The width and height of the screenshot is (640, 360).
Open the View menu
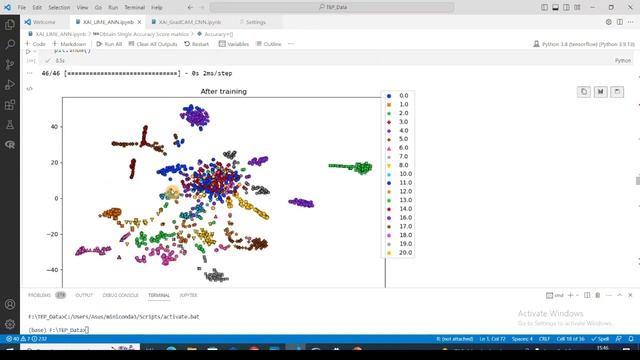82,7
